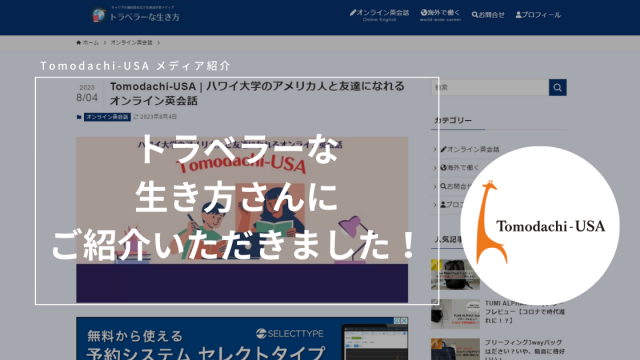Close the SELECTTYPE ad banner
Viewport: 640px width, 360px height.
(404, 321)
